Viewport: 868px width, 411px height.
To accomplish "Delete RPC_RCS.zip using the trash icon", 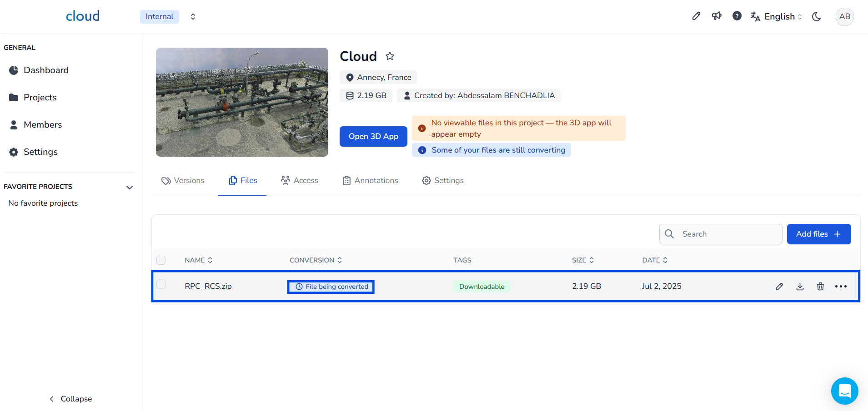I will tap(820, 287).
